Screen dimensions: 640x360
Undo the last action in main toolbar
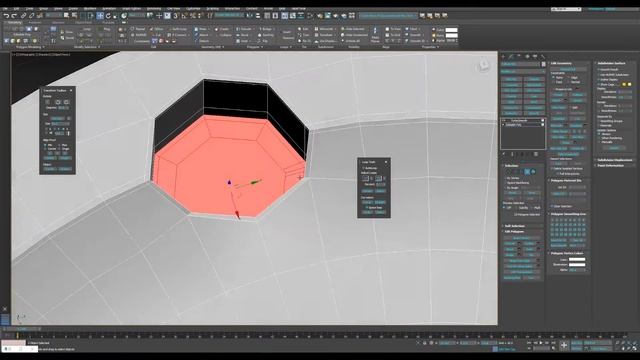(x=6, y=16)
